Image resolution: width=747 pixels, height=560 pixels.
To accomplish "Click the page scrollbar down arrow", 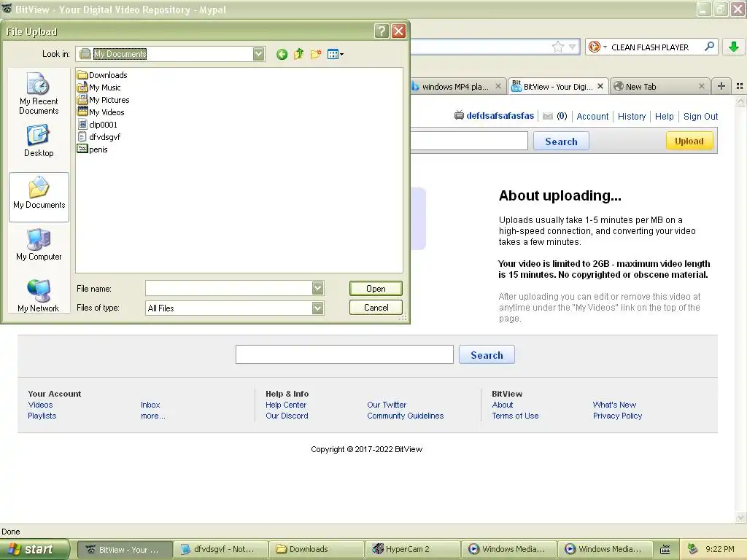I will [x=740, y=518].
